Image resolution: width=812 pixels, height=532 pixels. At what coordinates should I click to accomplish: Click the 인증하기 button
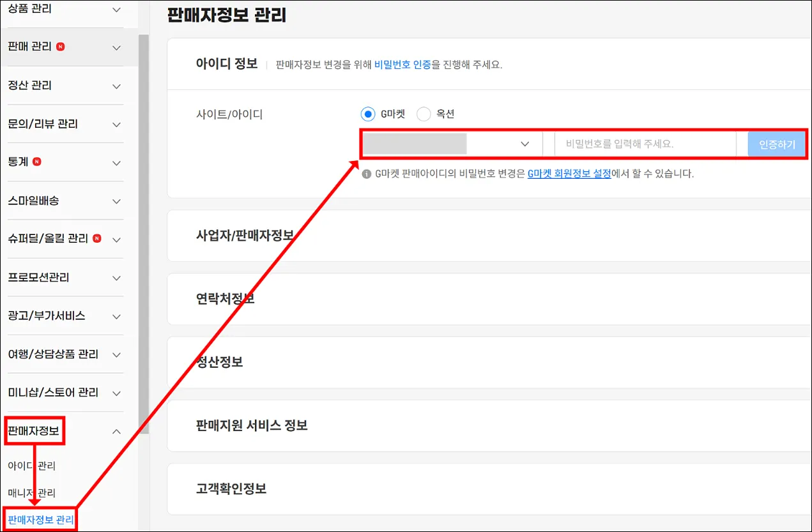[x=777, y=144]
